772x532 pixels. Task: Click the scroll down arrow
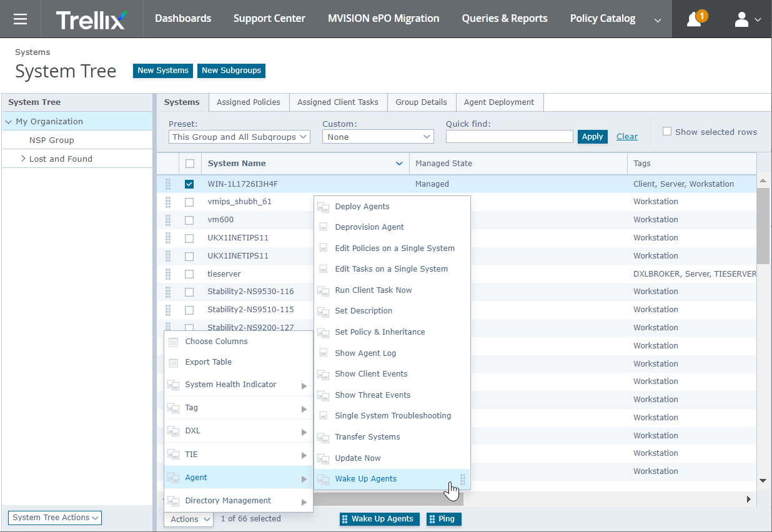763,480
